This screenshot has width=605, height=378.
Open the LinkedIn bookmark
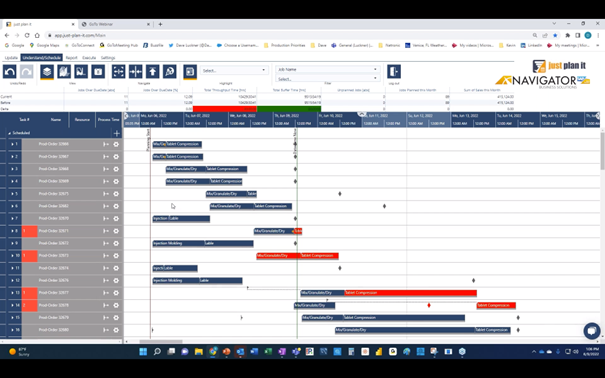click(531, 45)
